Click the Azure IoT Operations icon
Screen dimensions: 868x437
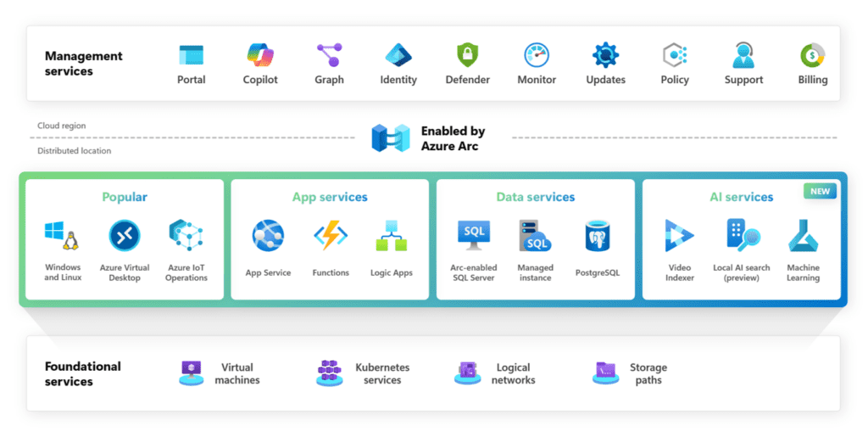click(x=186, y=236)
